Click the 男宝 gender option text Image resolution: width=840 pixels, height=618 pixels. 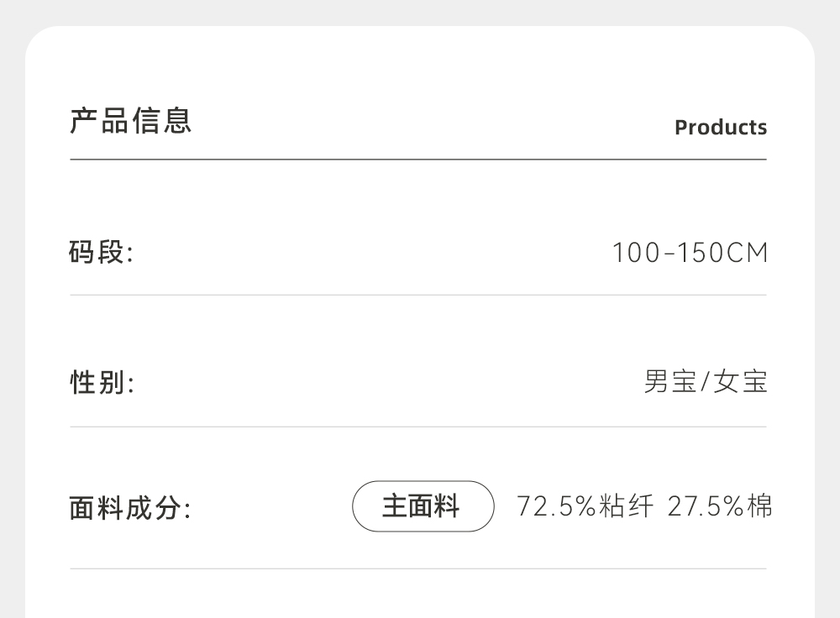pyautogui.click(x=669, y=383)
